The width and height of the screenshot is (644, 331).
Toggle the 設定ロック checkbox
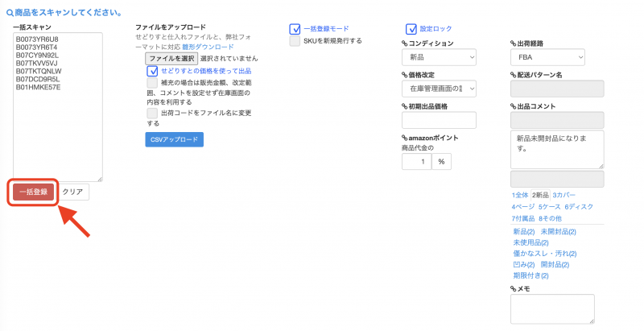point(411,29)
